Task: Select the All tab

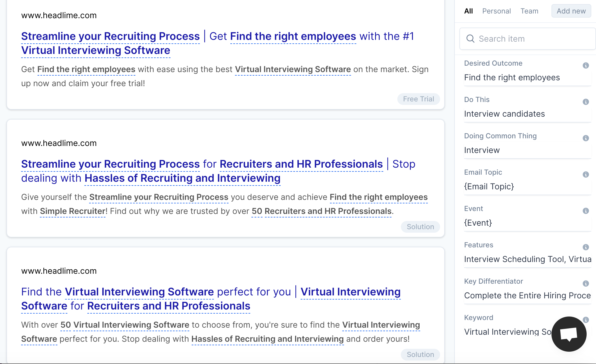Action: point(468,11)
